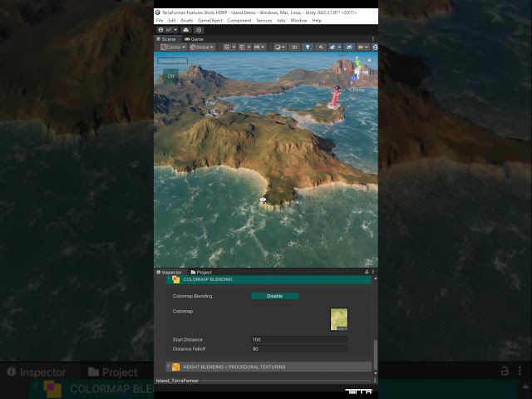The width and height of the screenshot is (532, 399).
Task: Open dropdown beside snap increment icon
Action: pos(263,47)
